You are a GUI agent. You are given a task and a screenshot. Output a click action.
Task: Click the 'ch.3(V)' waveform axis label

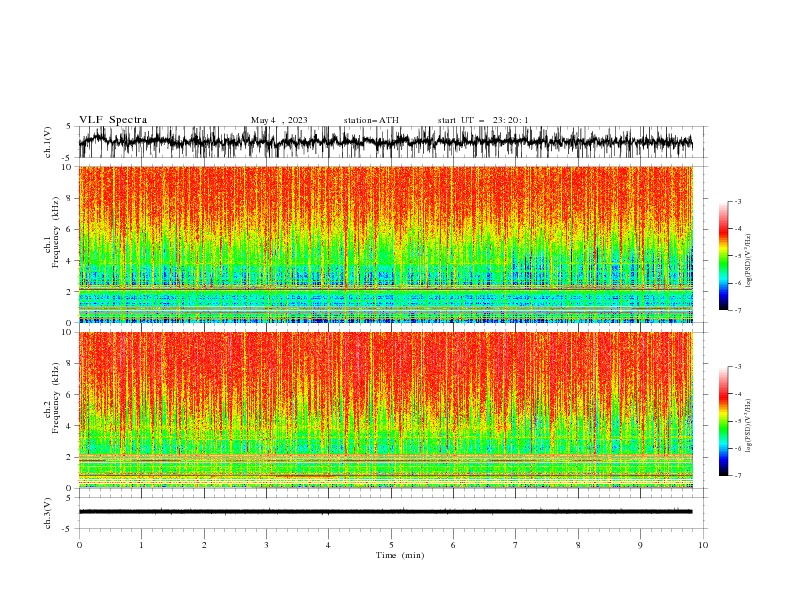coord(48,513)
